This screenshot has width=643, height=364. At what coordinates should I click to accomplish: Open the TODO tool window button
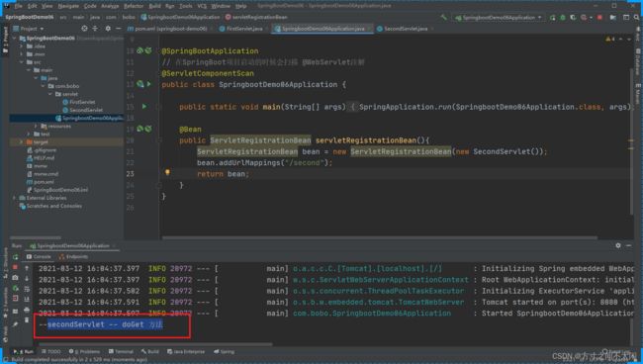pos(51,352)
